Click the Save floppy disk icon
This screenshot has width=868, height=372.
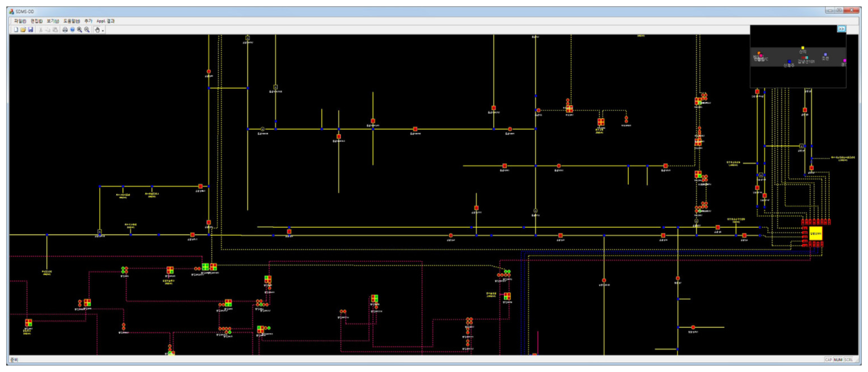point(31,30)
